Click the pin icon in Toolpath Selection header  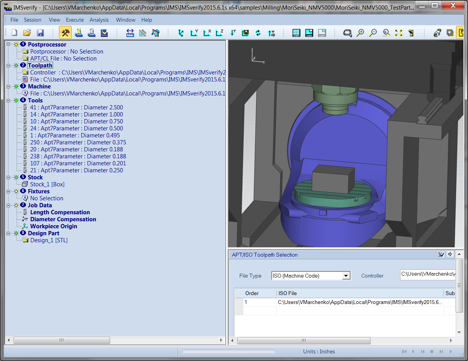coord(450,254)
